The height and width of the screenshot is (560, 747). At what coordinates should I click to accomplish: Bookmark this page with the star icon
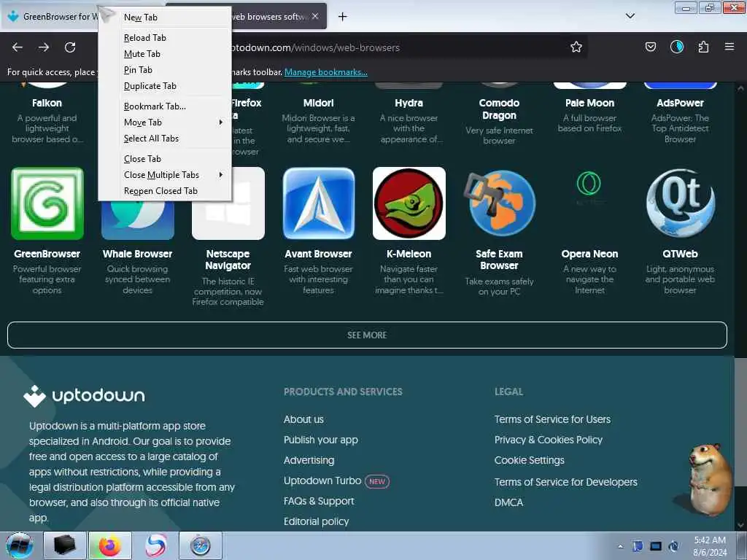576,47
